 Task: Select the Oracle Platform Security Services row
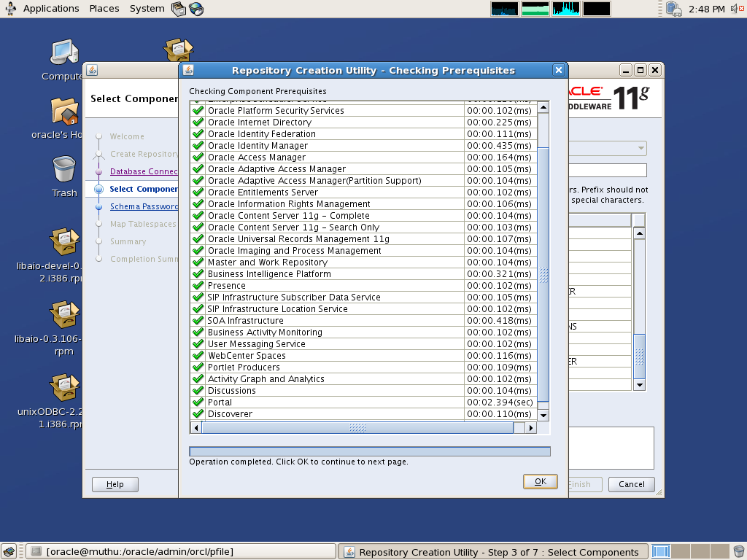[363, 111]
